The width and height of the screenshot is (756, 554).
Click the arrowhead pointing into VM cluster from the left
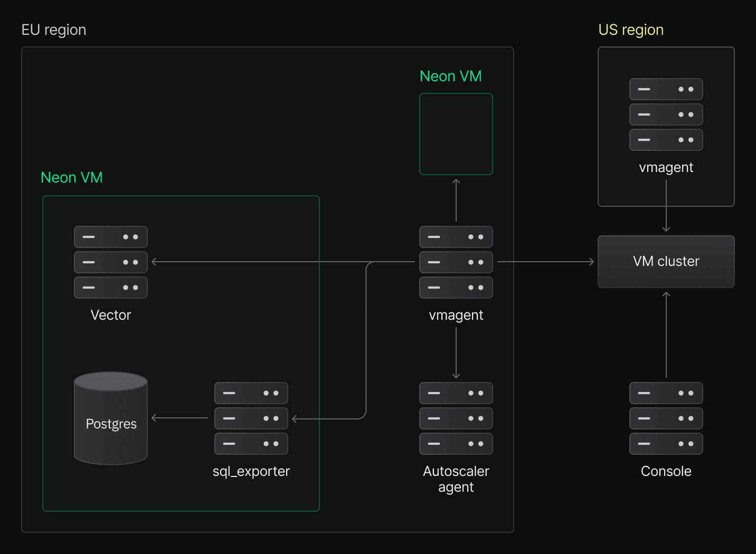pos(591,262)
